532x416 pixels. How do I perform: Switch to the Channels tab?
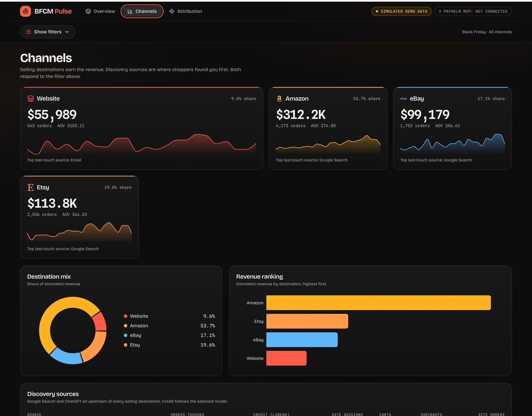click(x=142, y=11)
